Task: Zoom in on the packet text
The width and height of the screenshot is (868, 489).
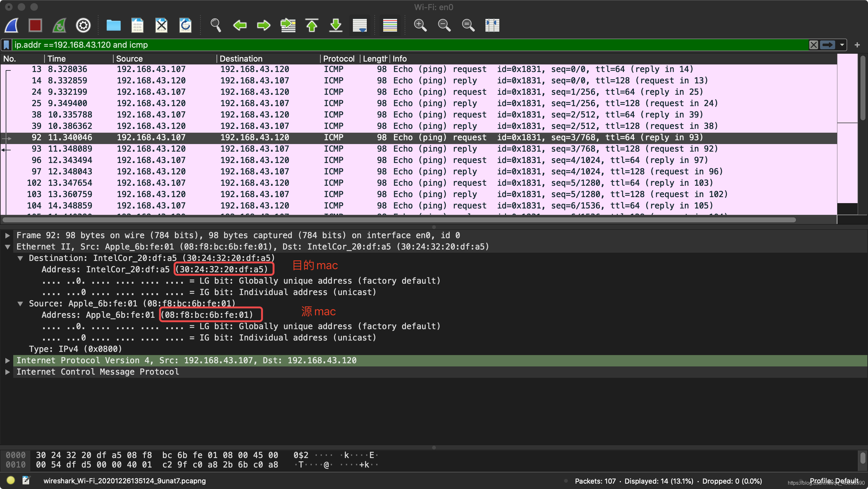Action: (420, 26)
